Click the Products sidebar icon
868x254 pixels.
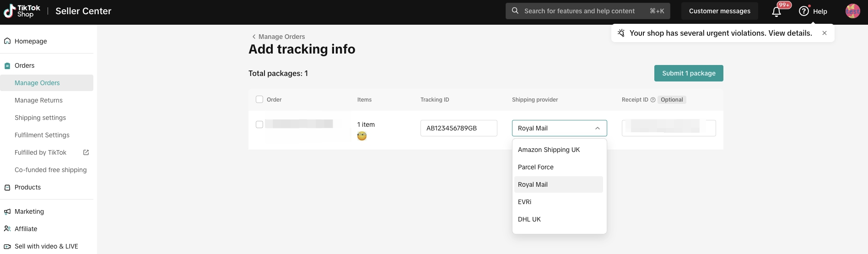[7, 187]
